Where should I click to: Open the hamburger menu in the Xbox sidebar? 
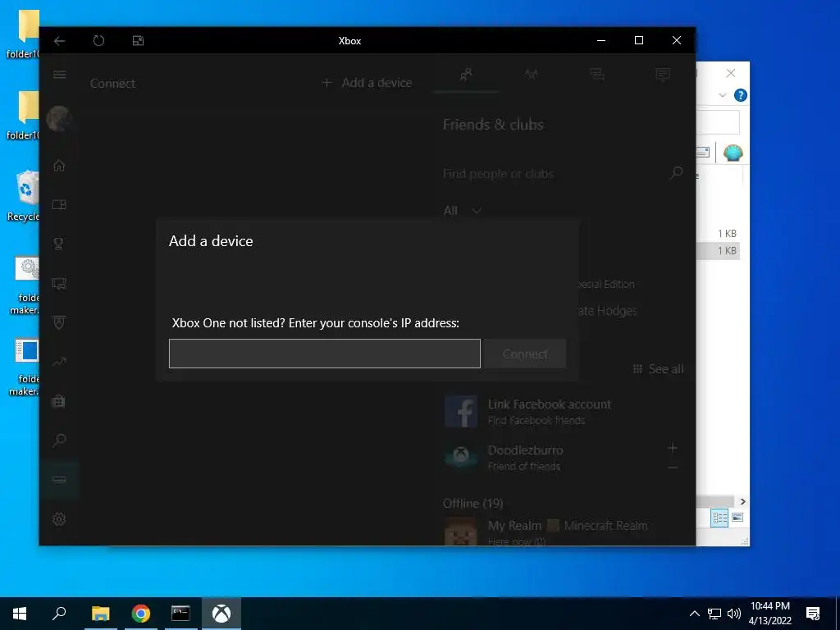(59, 75)
